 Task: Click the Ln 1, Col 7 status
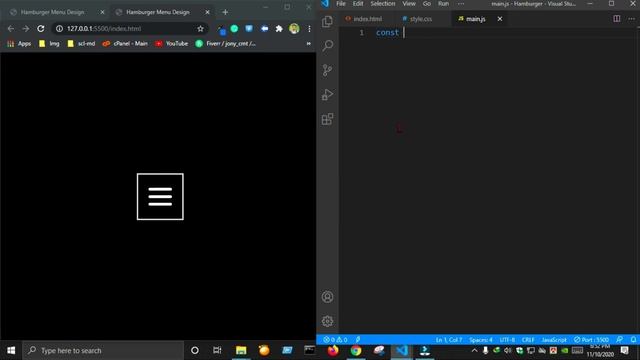click(449, 340)
